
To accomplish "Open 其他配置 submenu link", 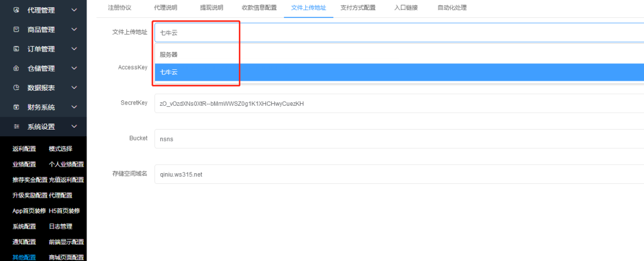I will click(x=24, y=257).
